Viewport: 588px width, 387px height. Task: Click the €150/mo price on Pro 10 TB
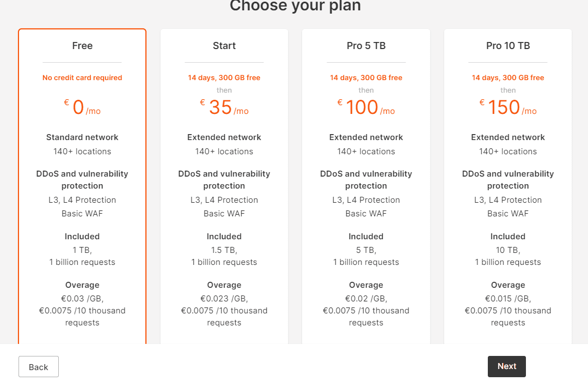tap(508, 107)
